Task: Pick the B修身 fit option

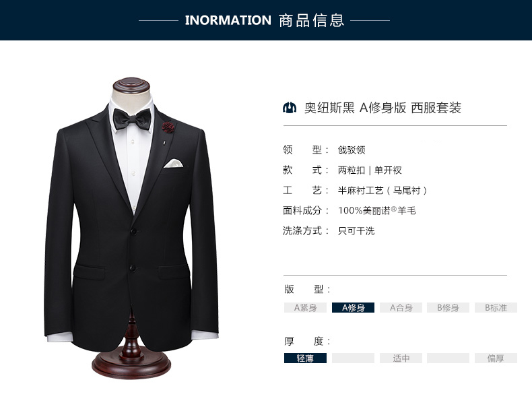Action: [448, 307]
